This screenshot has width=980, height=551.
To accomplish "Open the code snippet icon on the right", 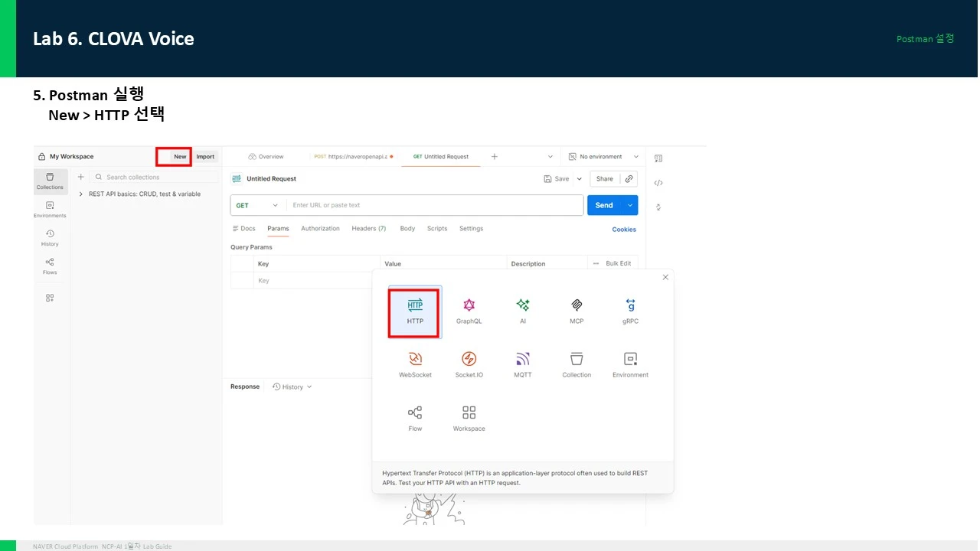I will [658, 183].
